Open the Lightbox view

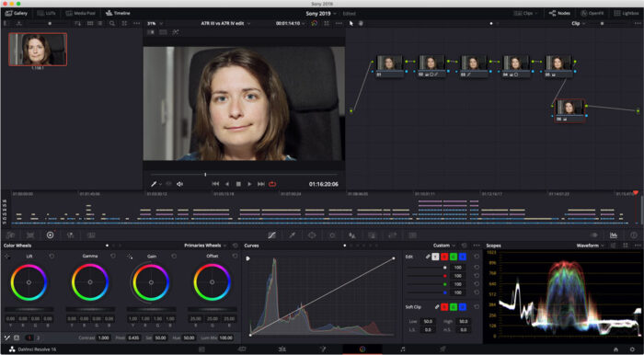click(627, 13)
